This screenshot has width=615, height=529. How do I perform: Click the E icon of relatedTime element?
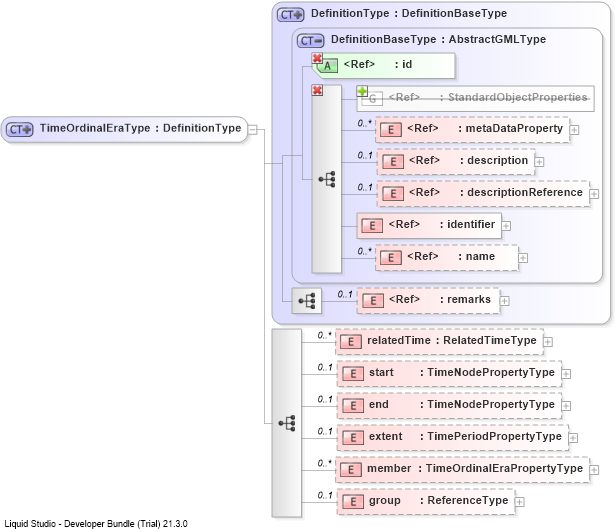tap(351, 342)
